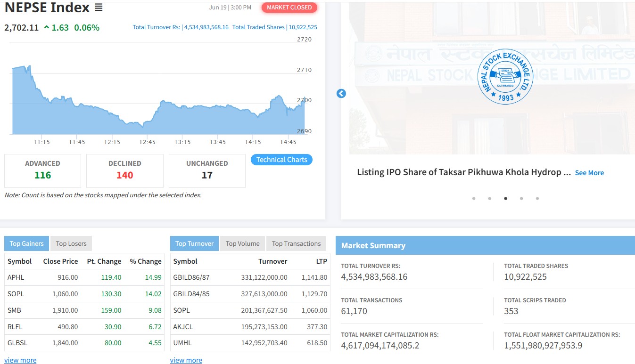635x364 pixels.
Task: Click the NEPSE Index heading
Action: [47, 8]
